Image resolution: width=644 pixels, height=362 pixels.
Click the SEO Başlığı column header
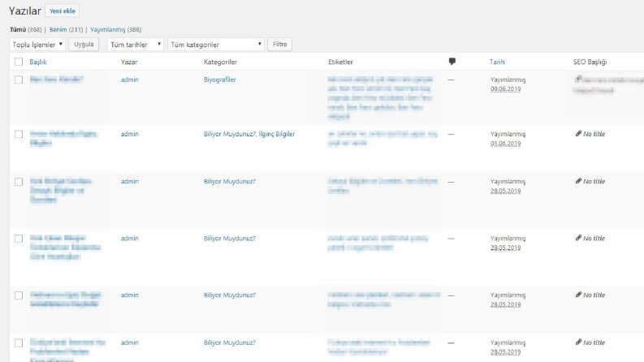(590, 62)
